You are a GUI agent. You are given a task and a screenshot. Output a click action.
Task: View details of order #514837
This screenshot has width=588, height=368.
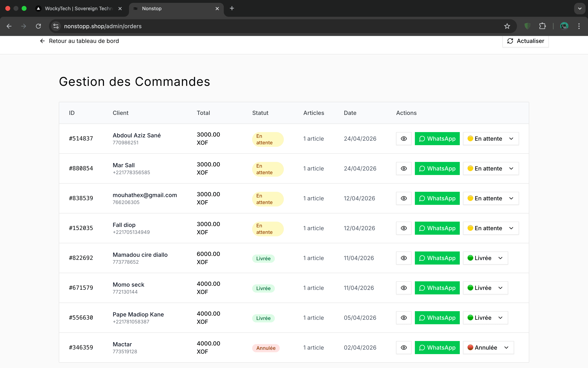(x=404, y=138)
